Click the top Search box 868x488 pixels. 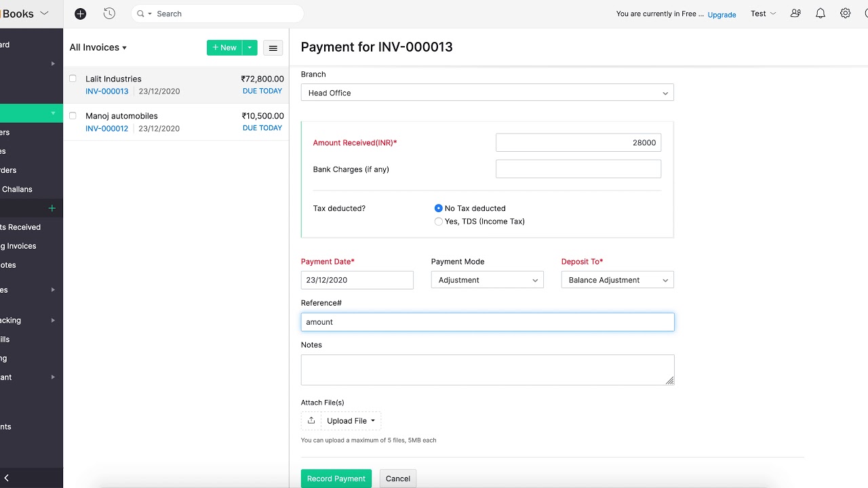click(217, 14)
